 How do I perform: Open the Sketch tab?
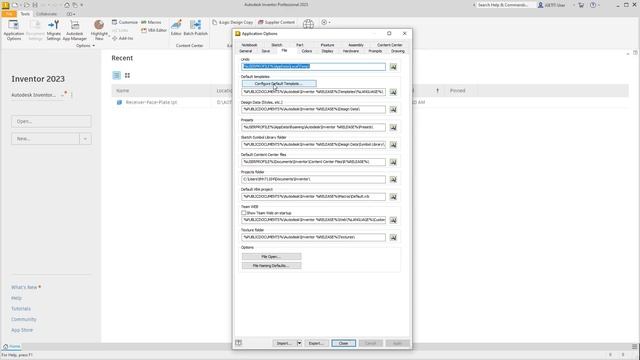pyautogui.click(x=277, y=45)
